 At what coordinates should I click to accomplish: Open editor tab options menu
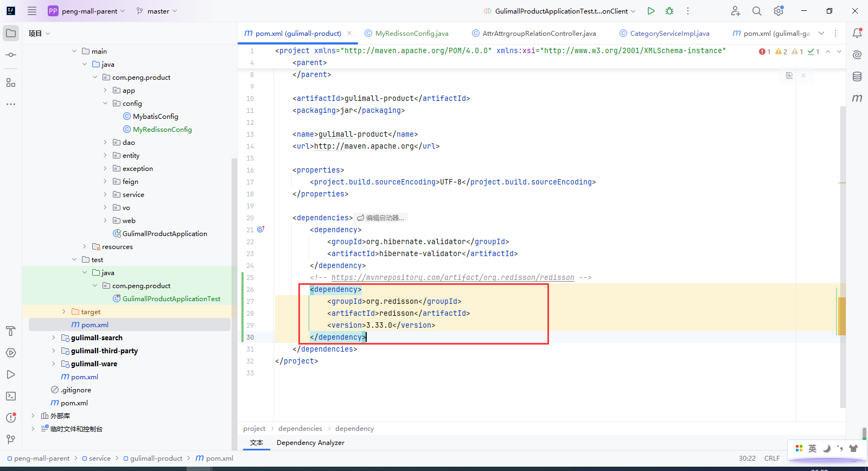pos(835,33)
